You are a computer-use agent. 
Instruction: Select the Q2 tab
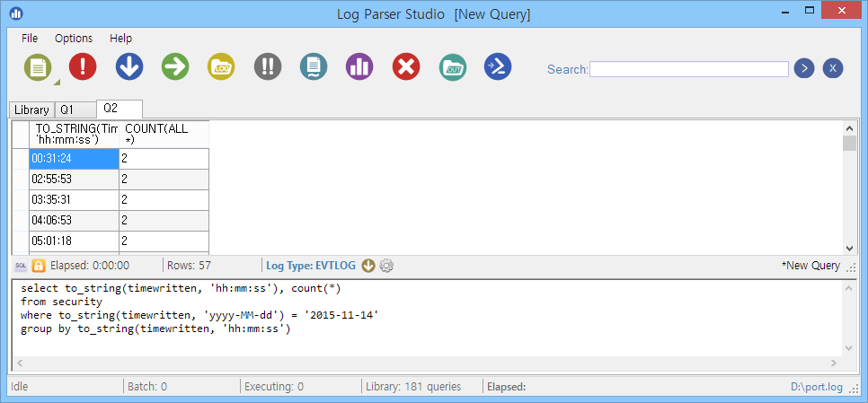[120, 109]
